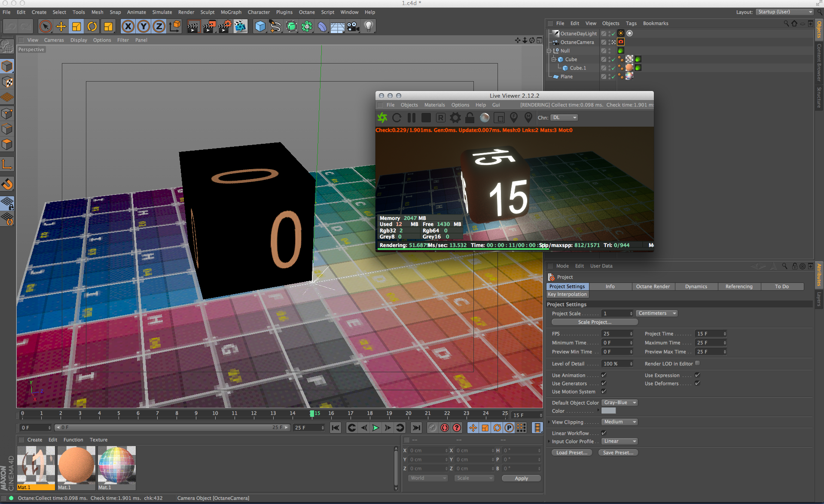This screenshot has height=504, width=824.
Task: Click the Live Viewer pick focus icon
Action: 513,118
